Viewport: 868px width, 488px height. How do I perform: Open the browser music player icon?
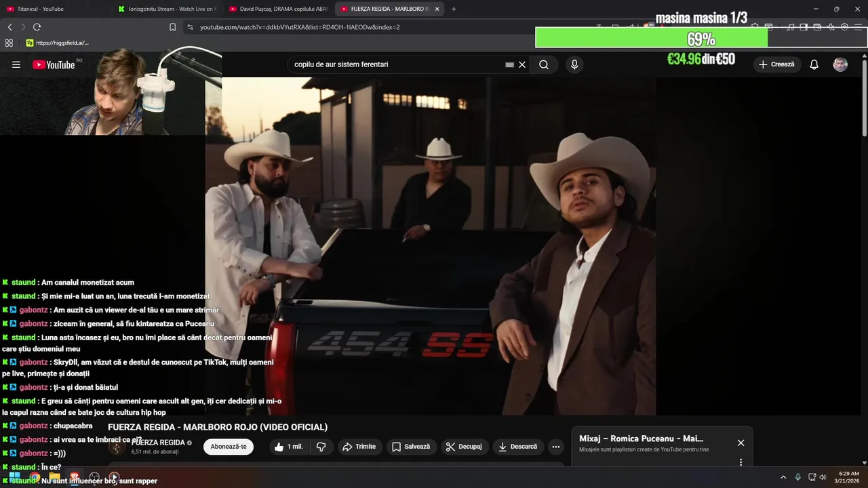tap(790, 27)
